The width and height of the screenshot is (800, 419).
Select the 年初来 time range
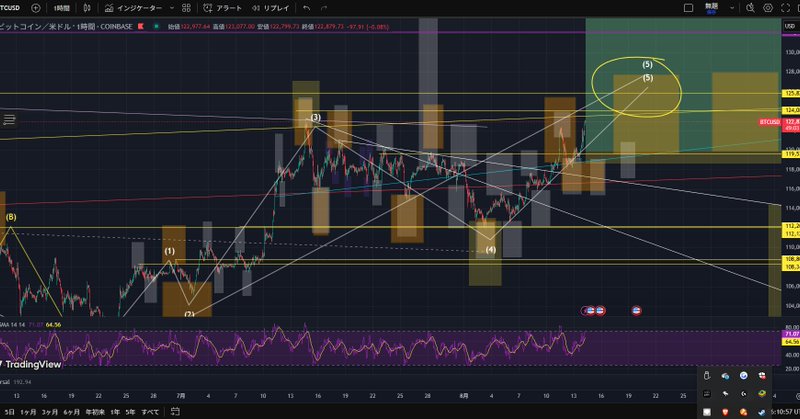click(95, 412)
